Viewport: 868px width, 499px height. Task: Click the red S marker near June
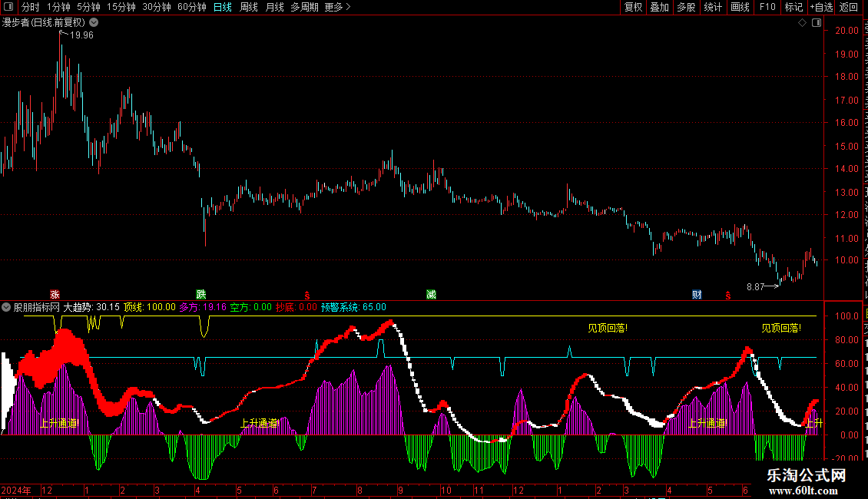click(x=728, y=296)
